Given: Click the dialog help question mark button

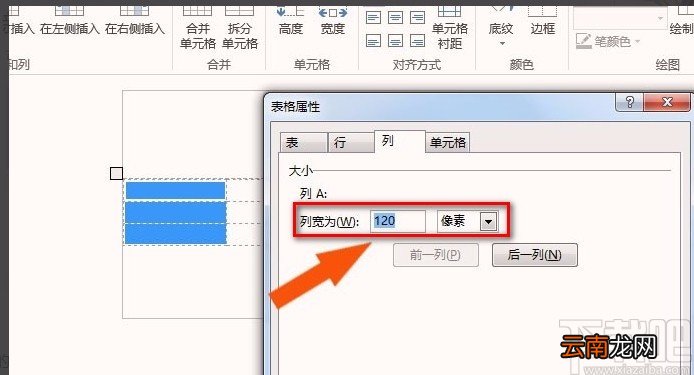Looking at the screenshot, I should coord(630,102).
